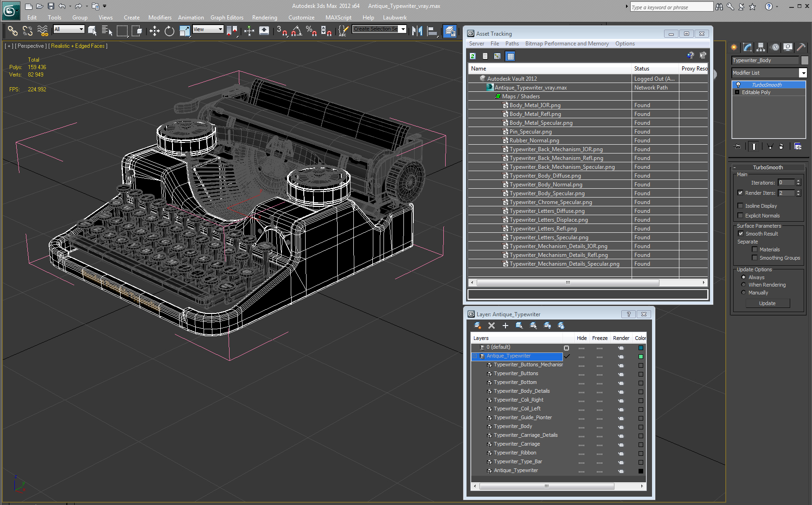812x505 pixels.
Task: Click the Unlink Selection tool
Action: click(27, 31)
